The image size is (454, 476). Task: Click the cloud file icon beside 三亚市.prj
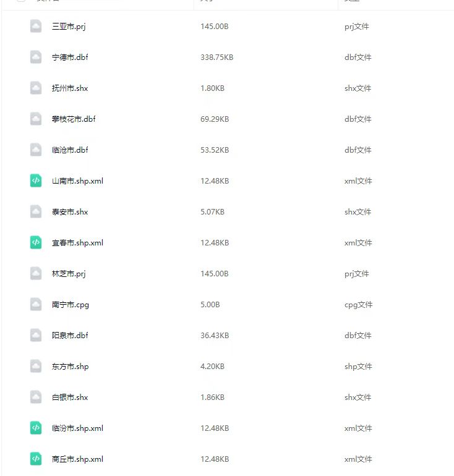[36, 26]
